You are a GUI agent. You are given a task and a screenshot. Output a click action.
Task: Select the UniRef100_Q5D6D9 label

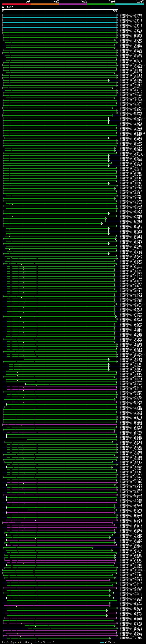[131, 80]
